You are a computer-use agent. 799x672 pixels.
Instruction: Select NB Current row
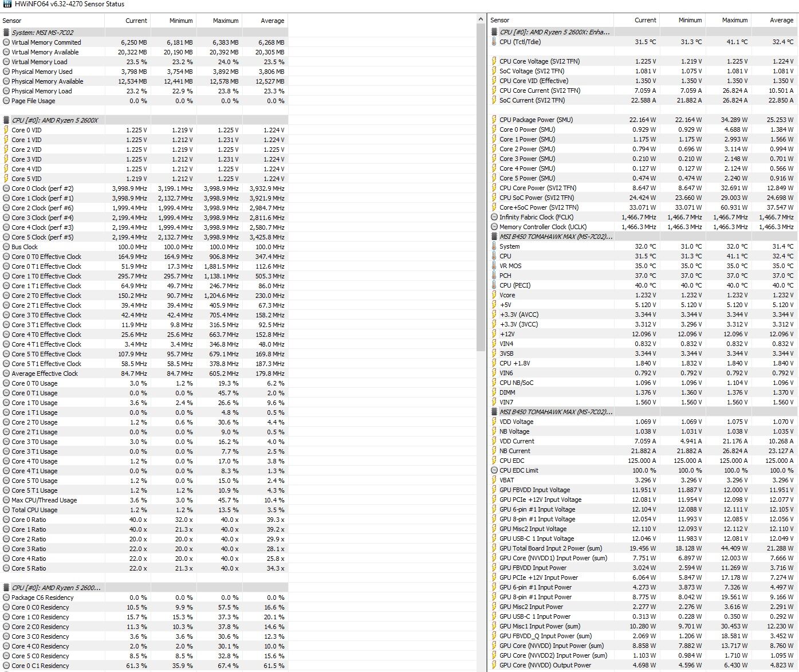click(x=643, y=451)
